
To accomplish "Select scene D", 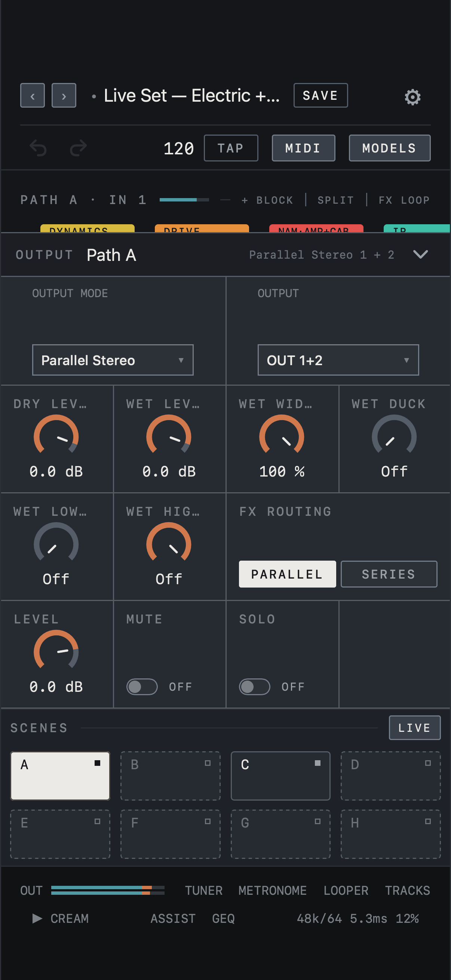I will (x=391, y=776).
